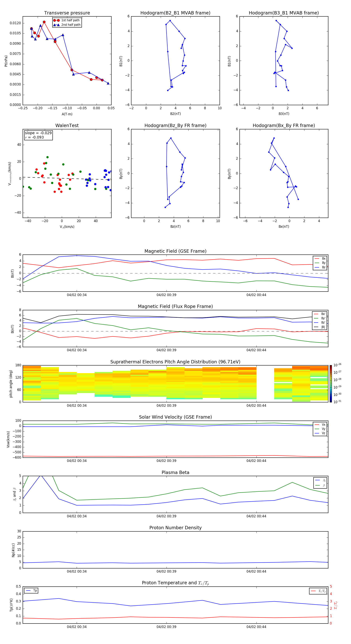Click the 'Proton Number Density' title

175,528
